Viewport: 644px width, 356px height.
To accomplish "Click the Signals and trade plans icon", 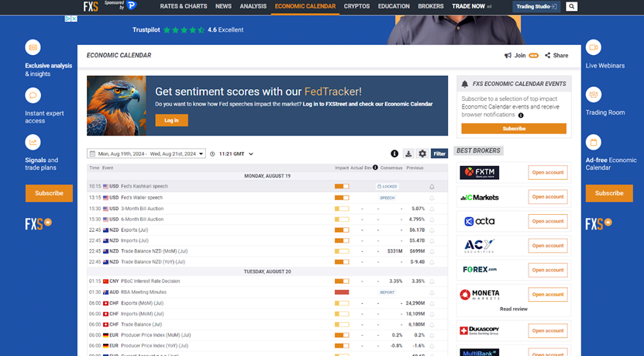I will (x=33, y=142).
